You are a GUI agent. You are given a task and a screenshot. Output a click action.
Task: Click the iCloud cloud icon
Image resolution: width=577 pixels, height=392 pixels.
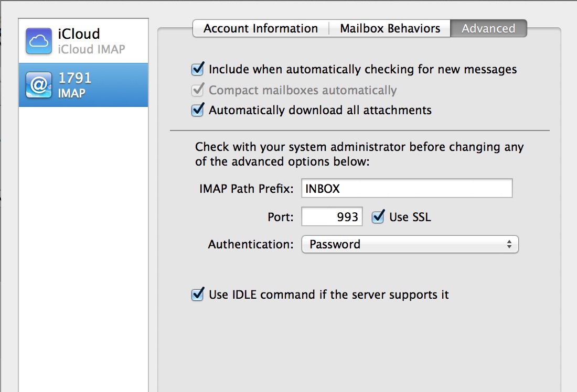click(x=39, y=41)
